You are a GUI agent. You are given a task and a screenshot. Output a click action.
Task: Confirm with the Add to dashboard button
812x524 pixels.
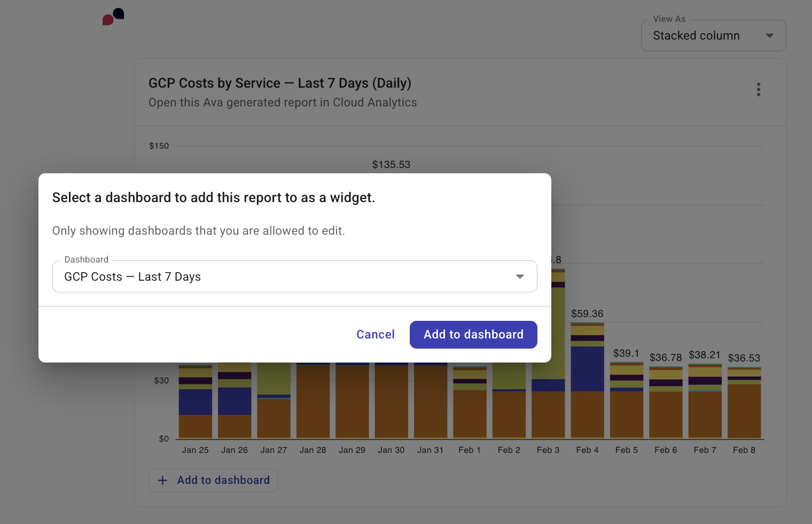tap(473, 334)
